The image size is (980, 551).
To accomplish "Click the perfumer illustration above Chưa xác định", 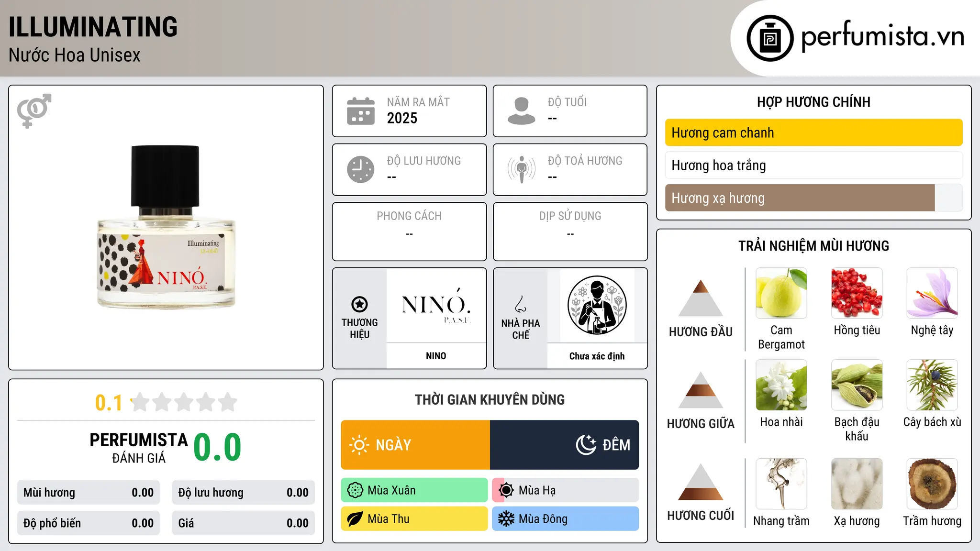I will (597, 305).
